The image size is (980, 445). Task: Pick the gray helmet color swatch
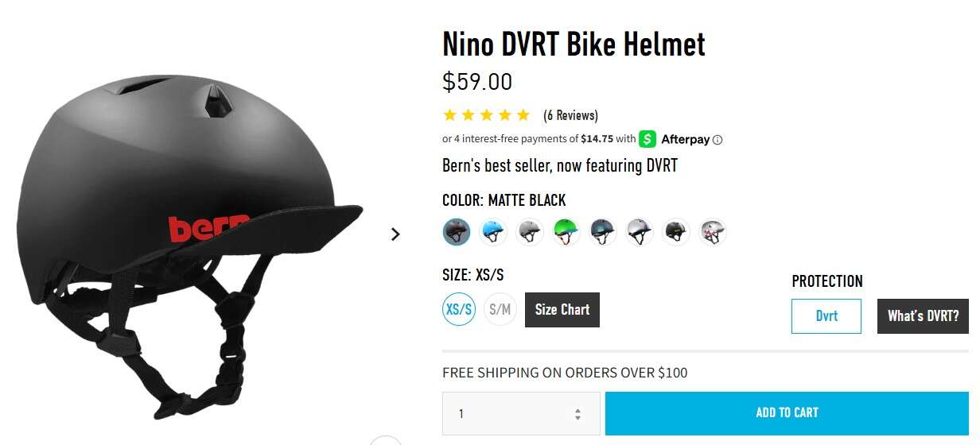[x=530, y=232]
